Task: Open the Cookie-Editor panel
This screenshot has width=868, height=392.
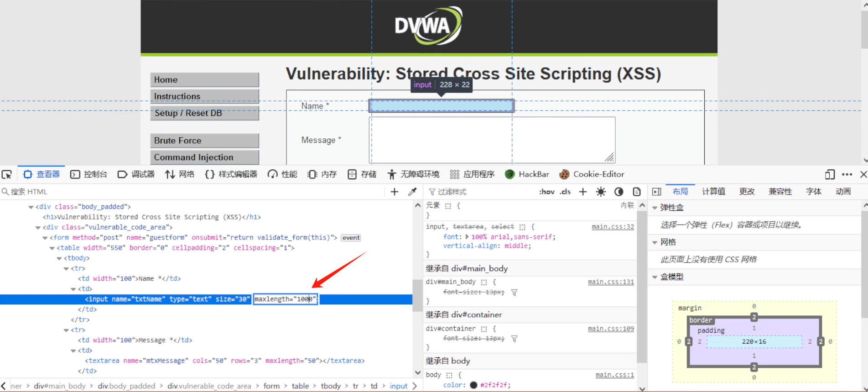Action: coord(592,174)
